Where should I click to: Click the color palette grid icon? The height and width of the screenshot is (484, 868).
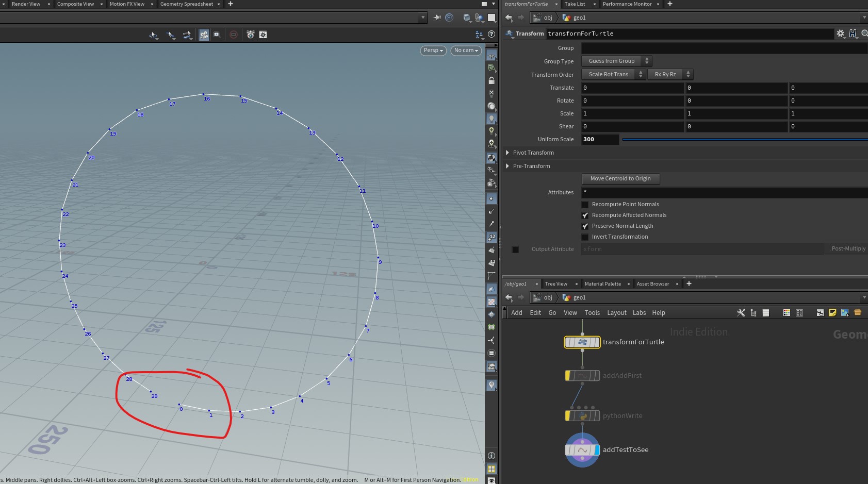[x=786, y=313]
